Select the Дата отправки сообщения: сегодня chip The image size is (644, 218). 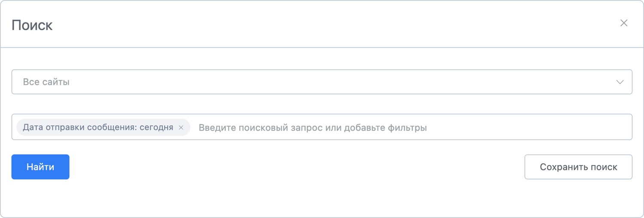coord(98,127)
